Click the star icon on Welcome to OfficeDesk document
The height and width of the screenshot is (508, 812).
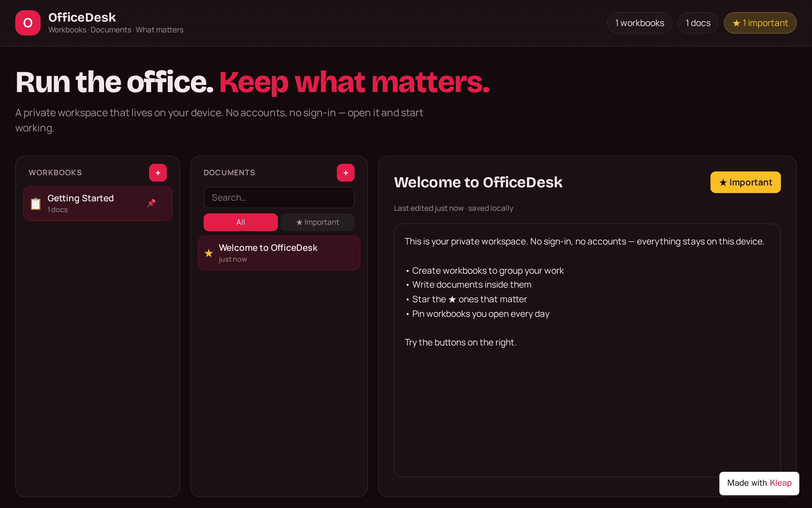click(x=209, y=253)
